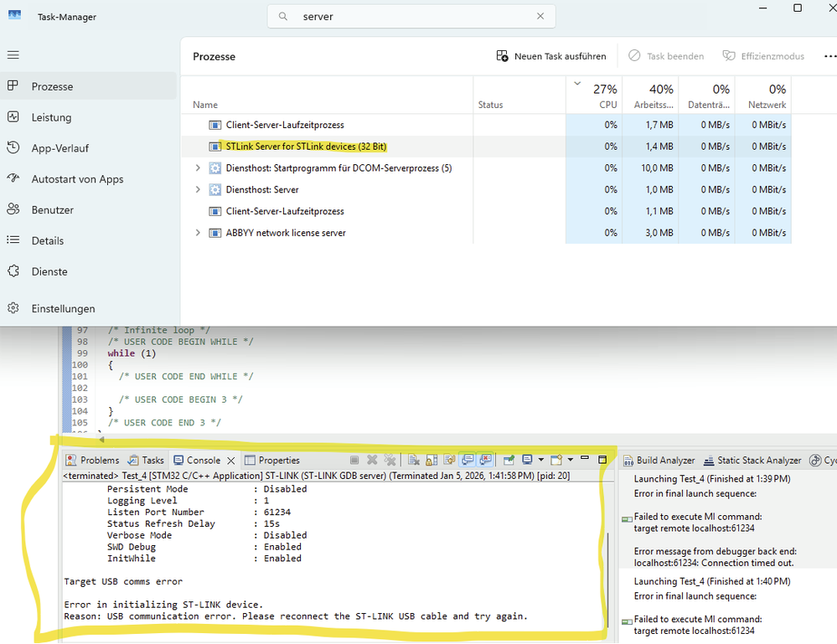
Task: Open Einstellungen in the Task-Manager sidebar
Action: coord(63,308)
